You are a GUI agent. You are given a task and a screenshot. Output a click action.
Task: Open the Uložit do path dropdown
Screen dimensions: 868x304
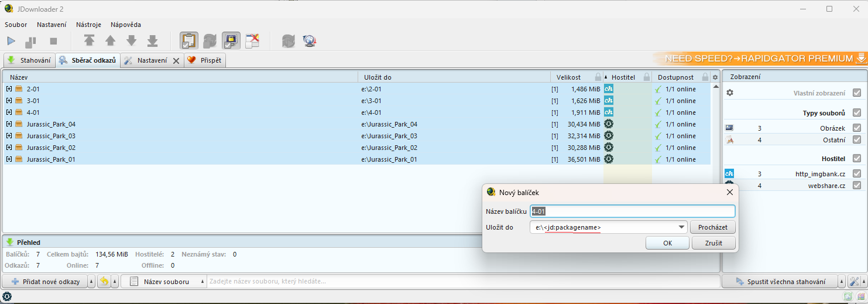682,227
